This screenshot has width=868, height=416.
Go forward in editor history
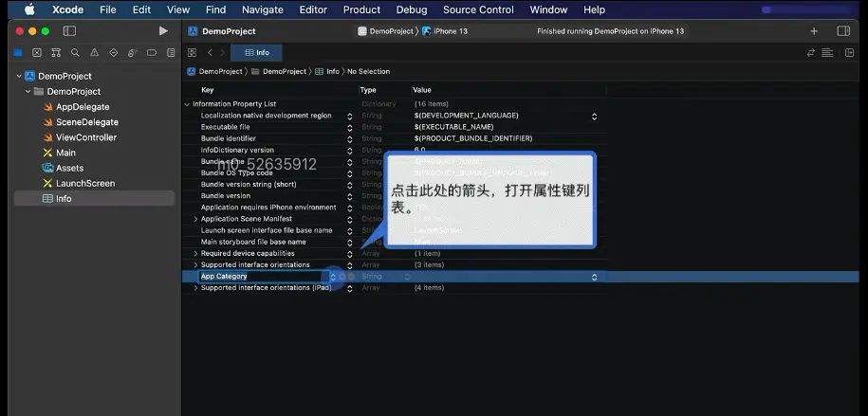click(223, 52)
